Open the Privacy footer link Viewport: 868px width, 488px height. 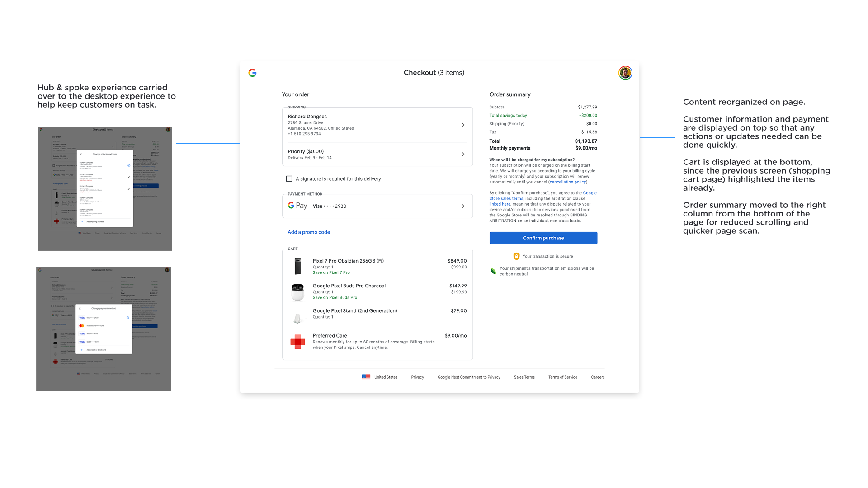417,377
